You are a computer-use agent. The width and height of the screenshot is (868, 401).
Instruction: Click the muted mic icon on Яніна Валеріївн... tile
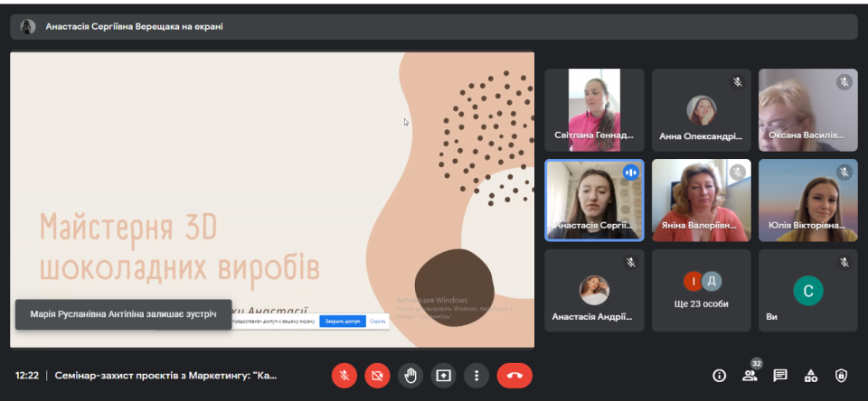click(738, 173)
